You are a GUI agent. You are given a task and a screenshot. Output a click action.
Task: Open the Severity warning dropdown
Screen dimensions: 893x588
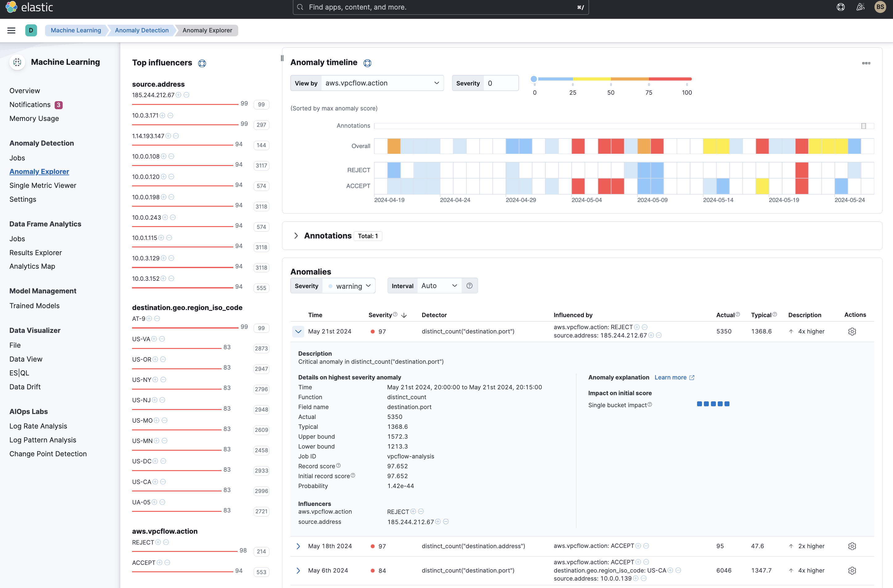pyautogui.click(x=349, y=286)
